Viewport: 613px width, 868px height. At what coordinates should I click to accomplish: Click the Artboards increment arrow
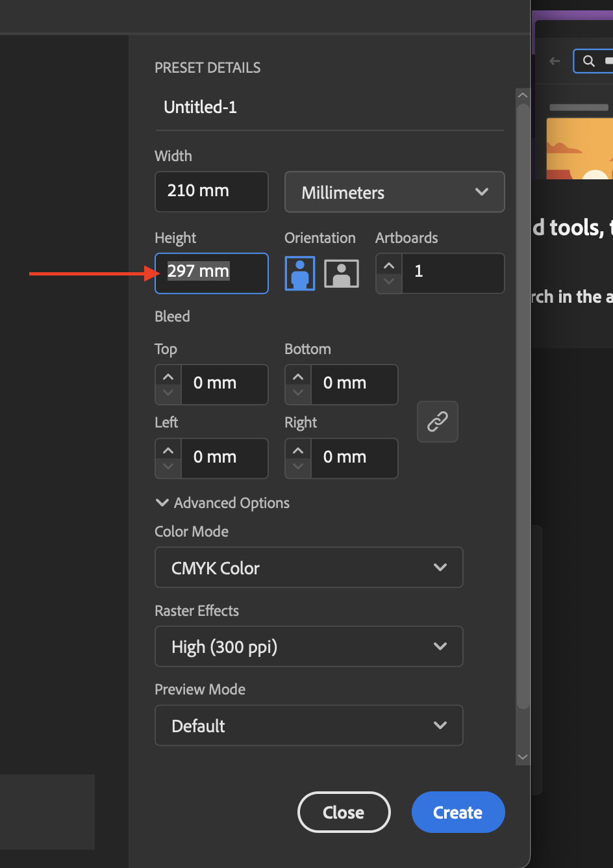[388, 265]
